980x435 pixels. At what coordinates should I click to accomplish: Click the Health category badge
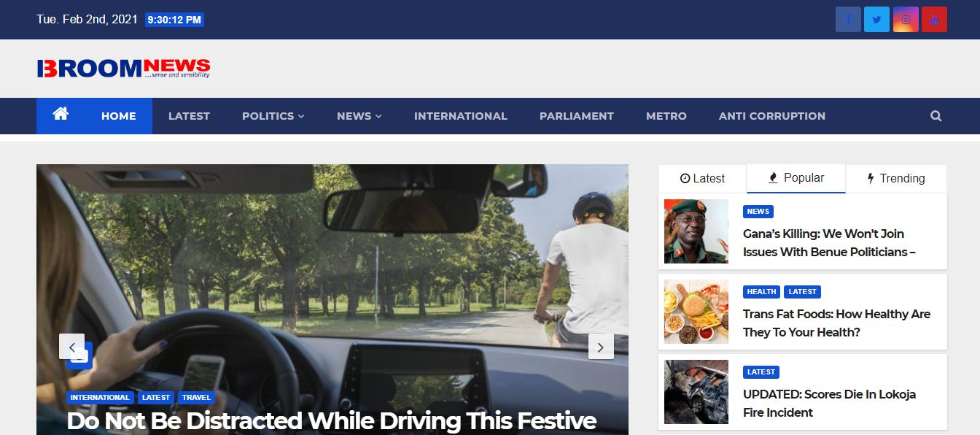[x=761, y=292]
